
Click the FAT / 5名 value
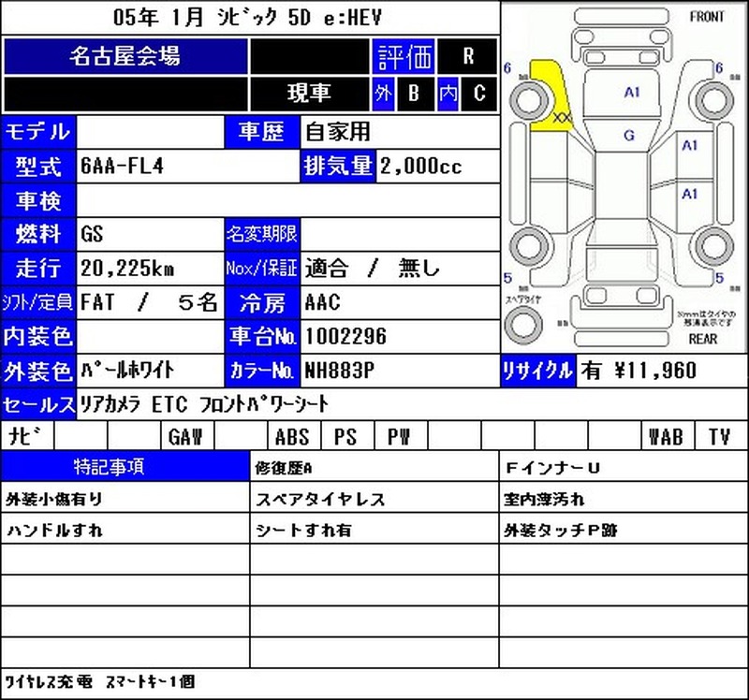point(149,302)
